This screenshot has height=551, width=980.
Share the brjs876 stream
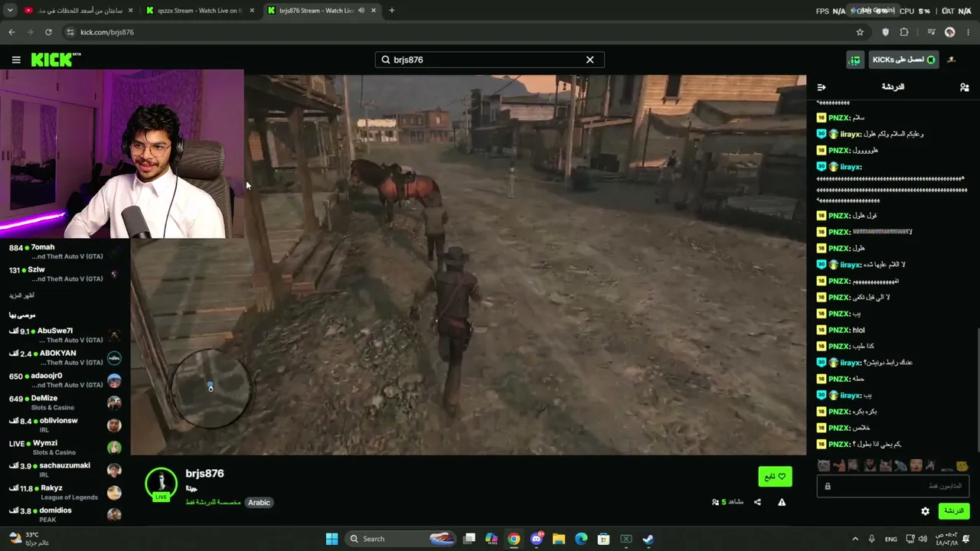point(757,502)
